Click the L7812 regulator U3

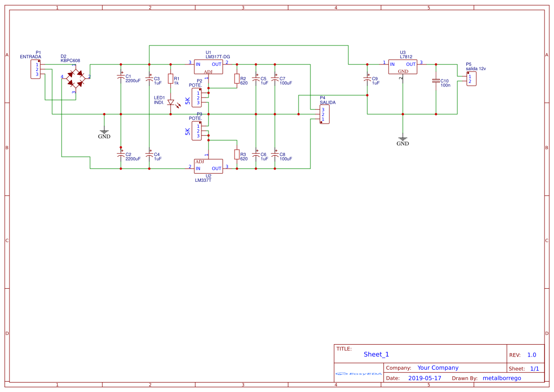[402, 67]
